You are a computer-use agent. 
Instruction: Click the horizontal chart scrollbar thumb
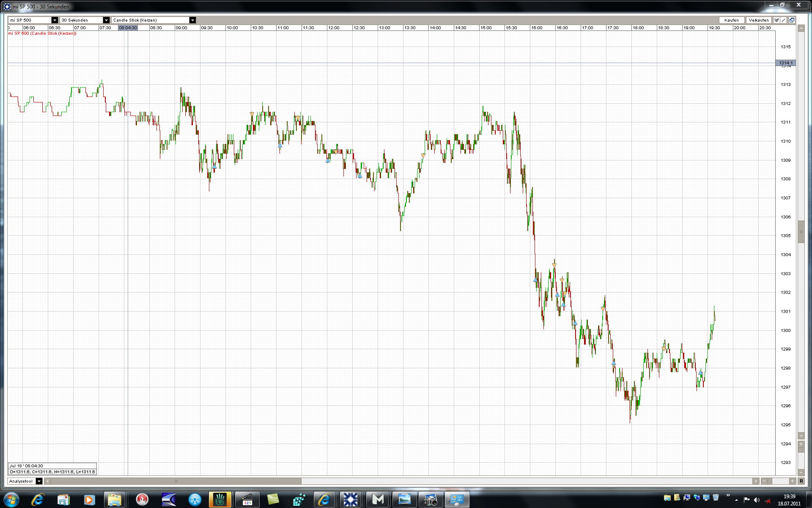coord(176,481)
